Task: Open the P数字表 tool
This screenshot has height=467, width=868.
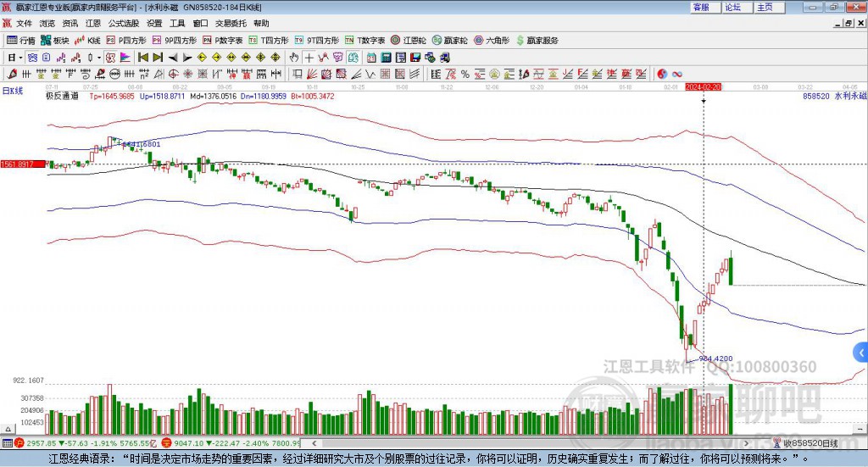Action: [x=223, y=41]
